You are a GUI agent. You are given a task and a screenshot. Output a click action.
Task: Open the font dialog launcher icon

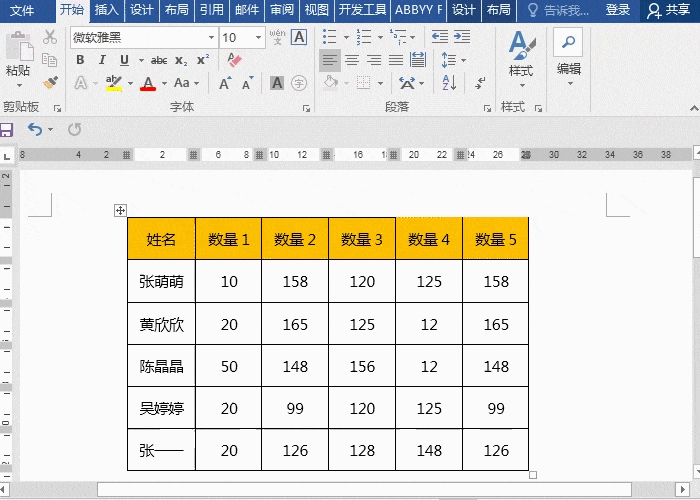click(306, 108)
